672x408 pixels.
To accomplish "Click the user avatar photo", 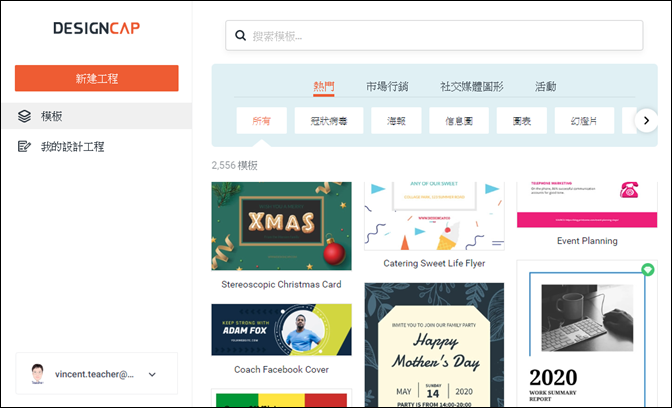I will [x=38, y=374].
